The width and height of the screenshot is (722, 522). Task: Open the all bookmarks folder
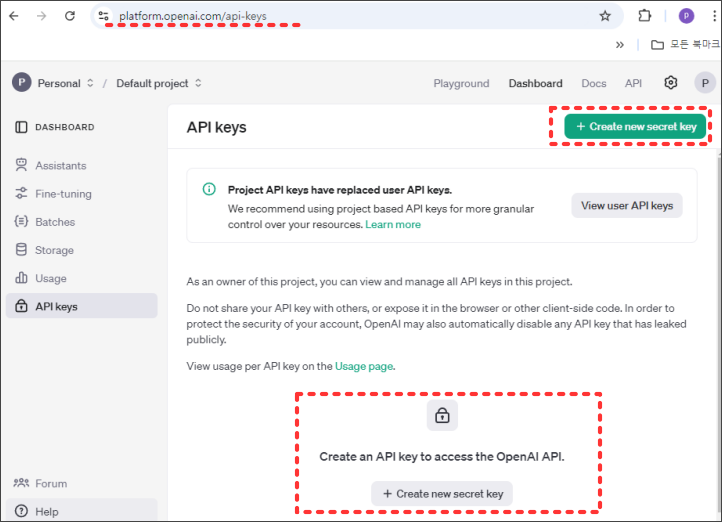click(685, 44)
